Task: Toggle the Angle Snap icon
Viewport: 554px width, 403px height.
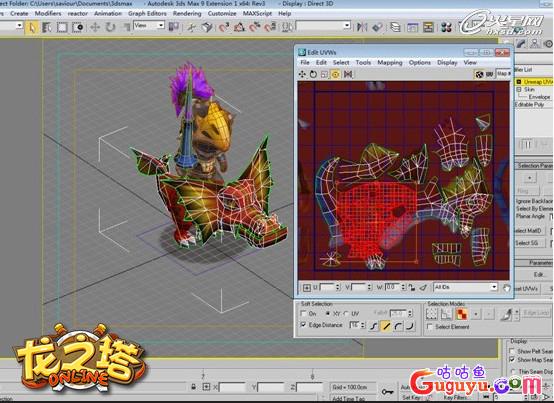Action: 239,27
